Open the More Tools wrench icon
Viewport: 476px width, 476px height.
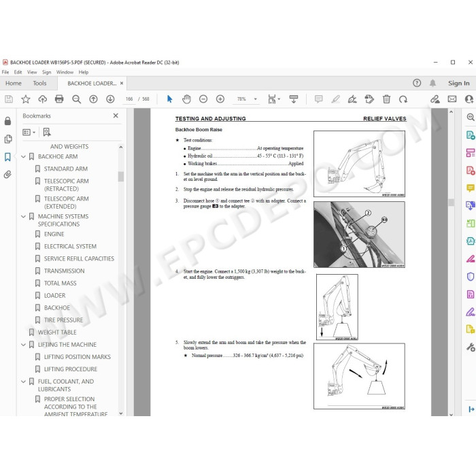coord(471,347)
